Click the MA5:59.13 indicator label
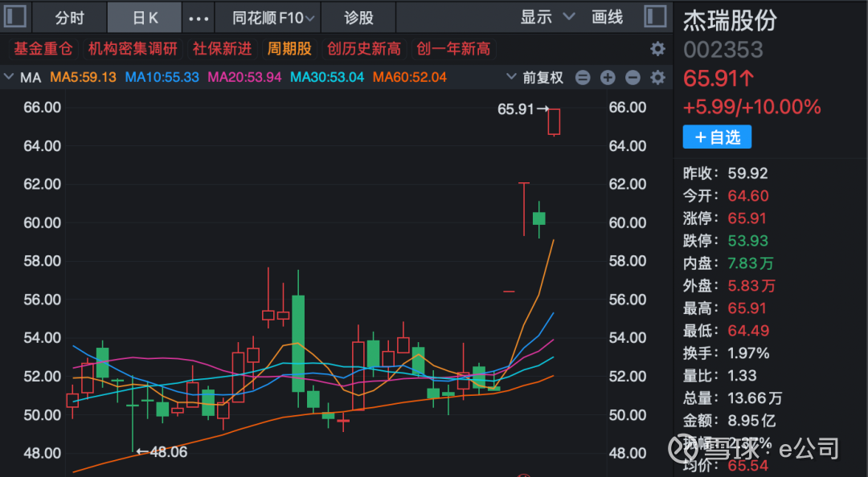Viewport: 868px width, 477px height. [83, 77]
